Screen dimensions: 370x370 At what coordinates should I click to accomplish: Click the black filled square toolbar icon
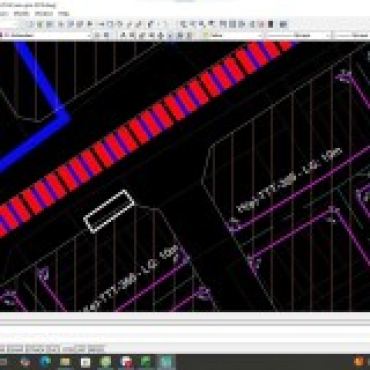(271, 24)
